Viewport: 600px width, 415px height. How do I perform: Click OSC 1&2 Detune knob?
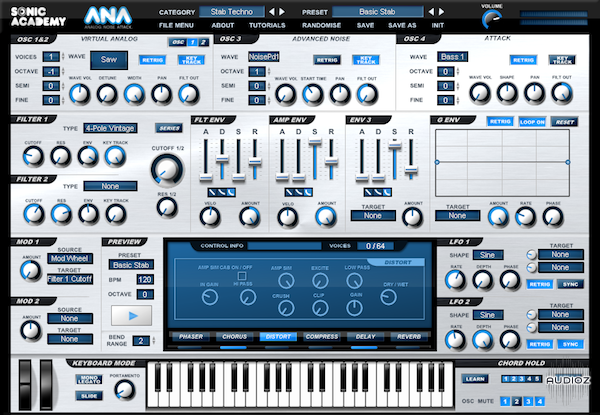(107, 94)
